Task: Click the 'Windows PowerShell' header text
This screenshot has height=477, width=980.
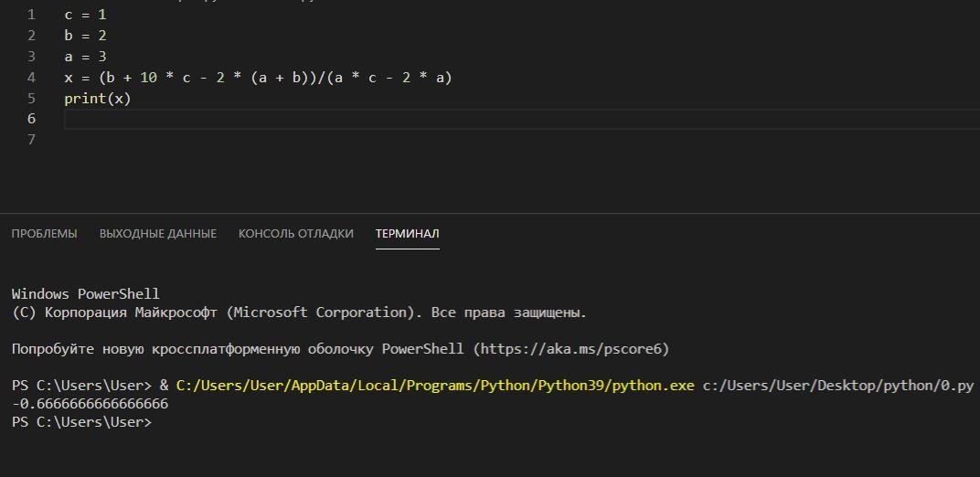Action: tap(86, 293)
